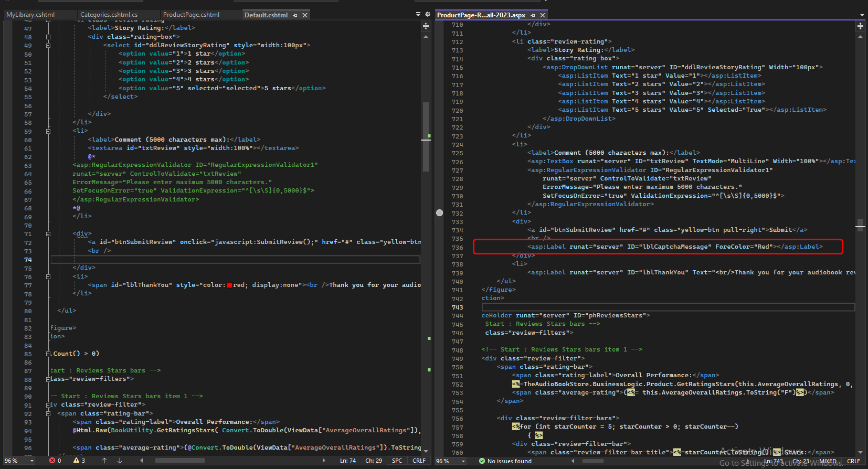Go to next issue with down arrow

120,461
